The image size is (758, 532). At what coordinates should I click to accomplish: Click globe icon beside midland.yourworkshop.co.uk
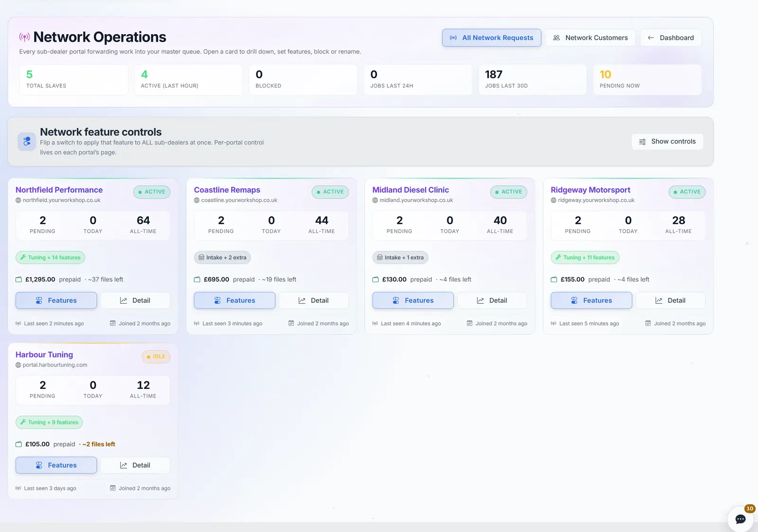[x=375, y=200]
